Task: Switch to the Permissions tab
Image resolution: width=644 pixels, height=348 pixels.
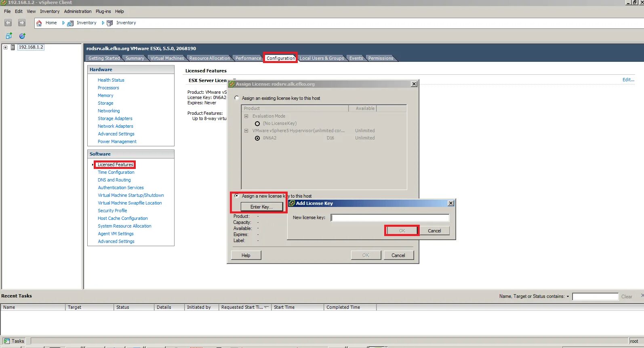Action: coord(381,58)
